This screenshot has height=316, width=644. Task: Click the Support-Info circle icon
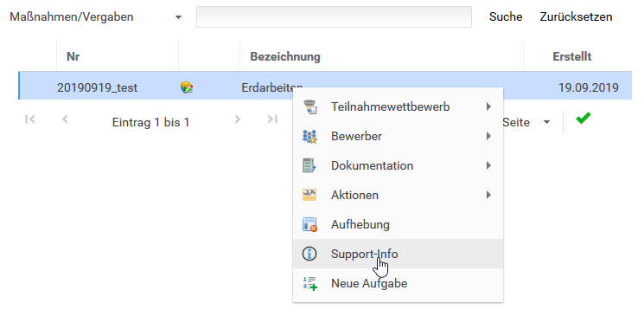coord(309,254)
